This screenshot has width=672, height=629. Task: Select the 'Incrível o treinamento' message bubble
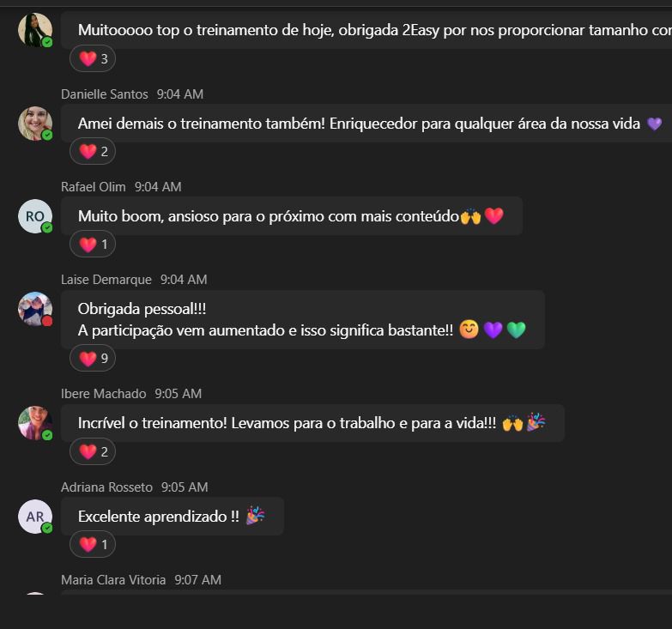coord(312,423)
